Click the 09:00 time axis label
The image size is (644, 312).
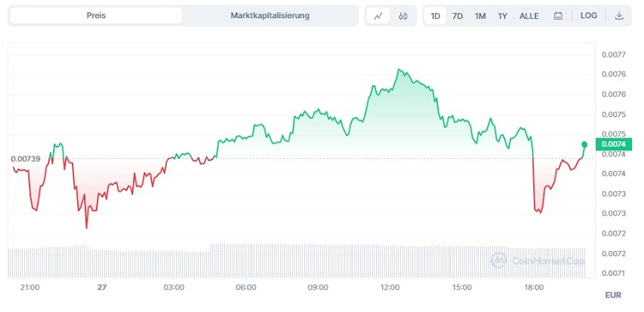tap(318, 287)
